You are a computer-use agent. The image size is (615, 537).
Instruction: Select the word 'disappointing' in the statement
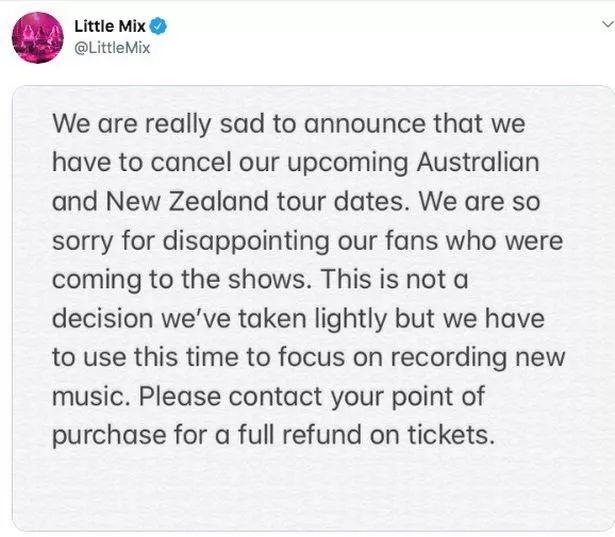point(246,241)
